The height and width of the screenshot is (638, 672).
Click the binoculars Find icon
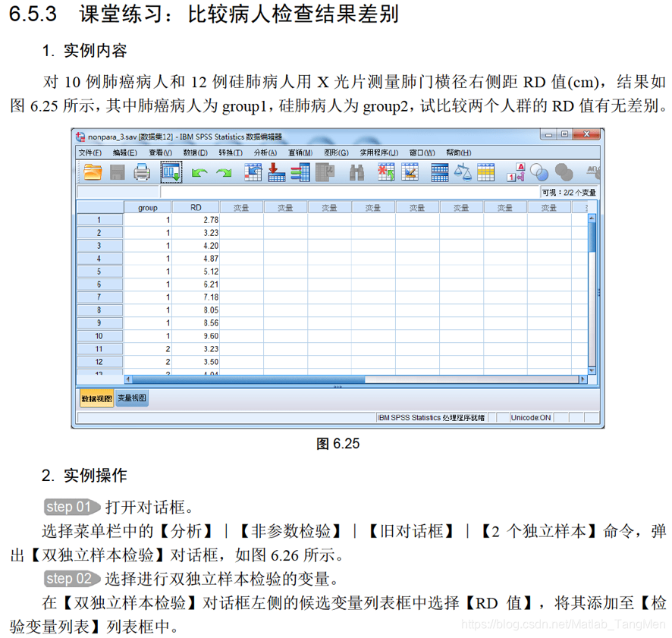pos(356,172)
